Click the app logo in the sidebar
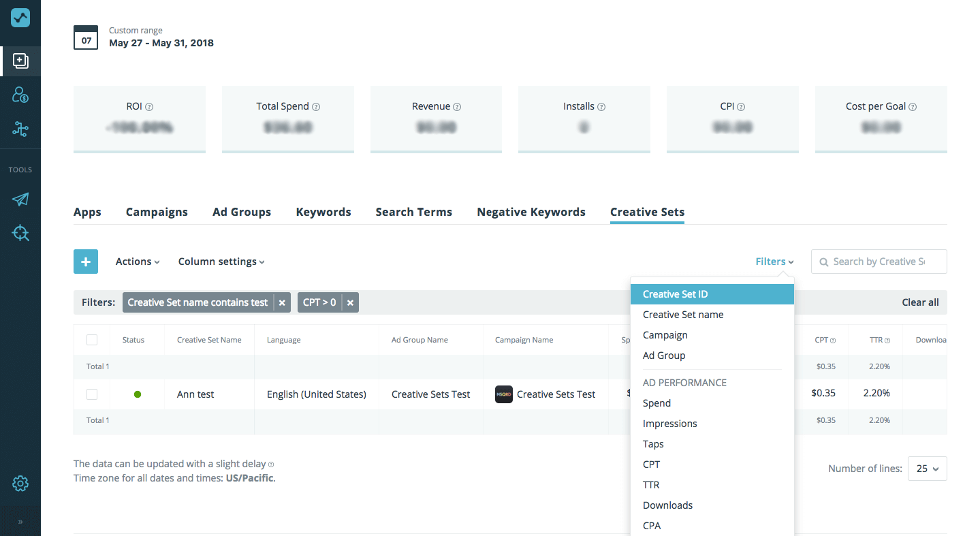This screenshot has width=980, height=536. pyautogui.click(x=20, y=18)
